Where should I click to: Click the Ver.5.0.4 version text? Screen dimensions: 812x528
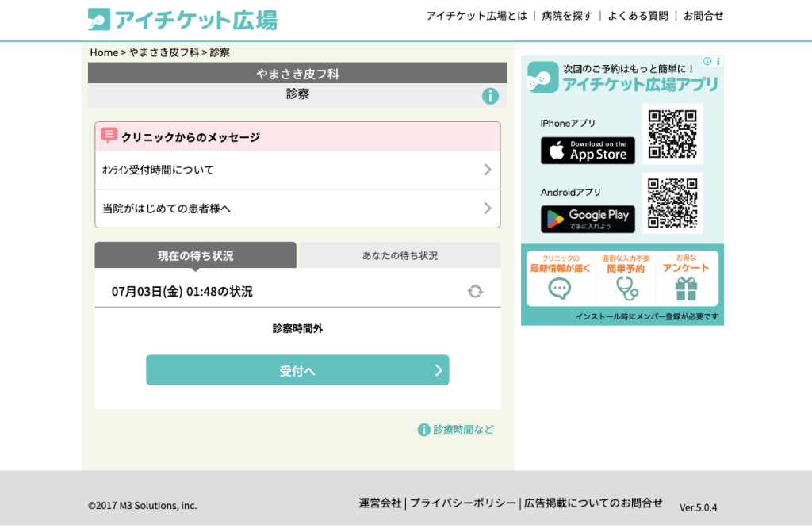[698, 508]
